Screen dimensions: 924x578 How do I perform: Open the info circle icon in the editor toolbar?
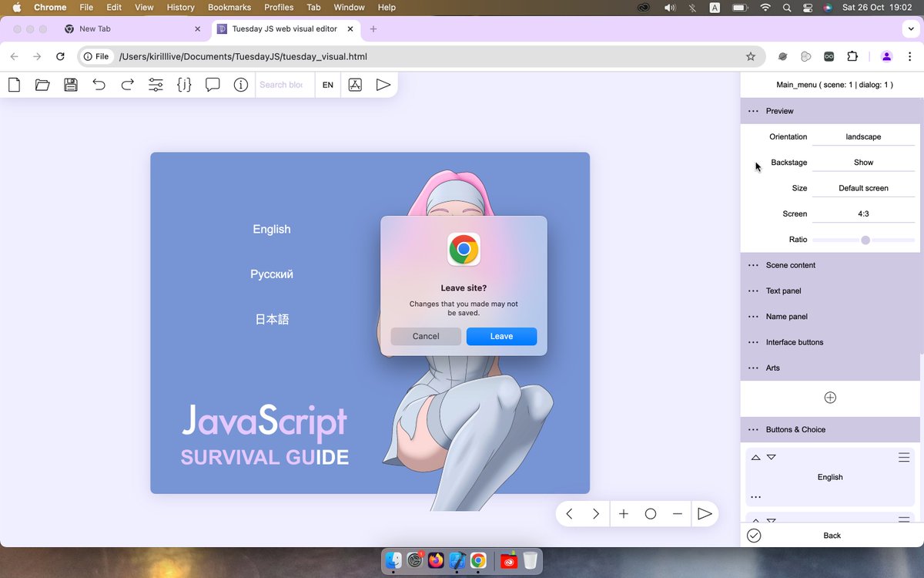(241, 85)
